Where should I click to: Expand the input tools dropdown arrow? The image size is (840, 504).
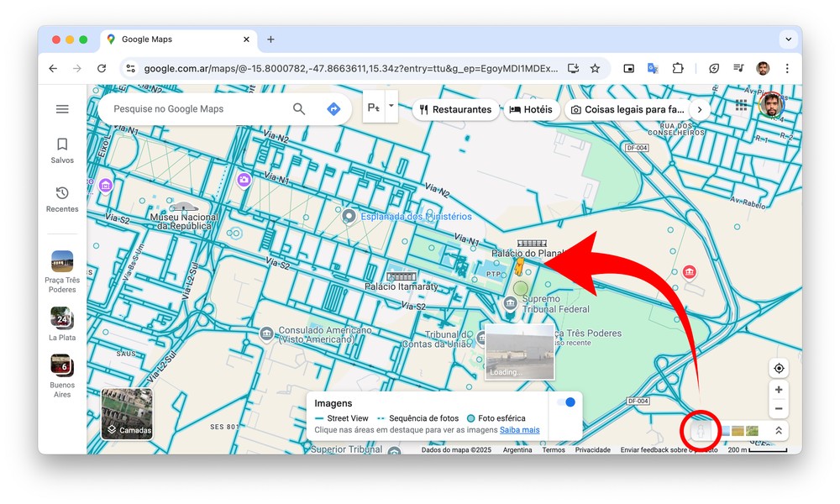pos(391,107)
